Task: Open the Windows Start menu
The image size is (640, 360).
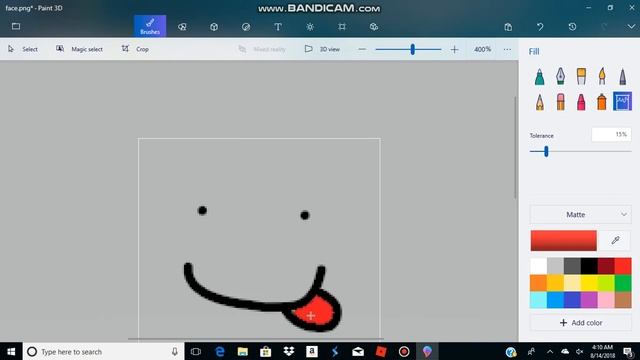Action: (x=11, y=351)
